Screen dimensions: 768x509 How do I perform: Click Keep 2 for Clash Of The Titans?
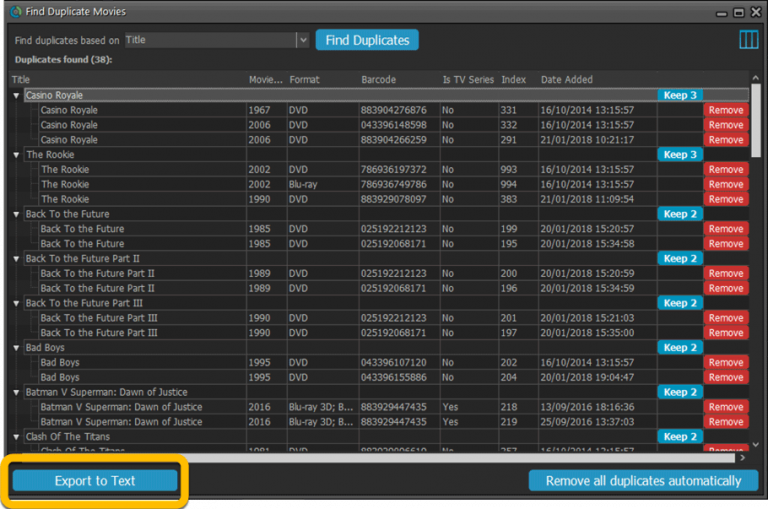(680, 436)
